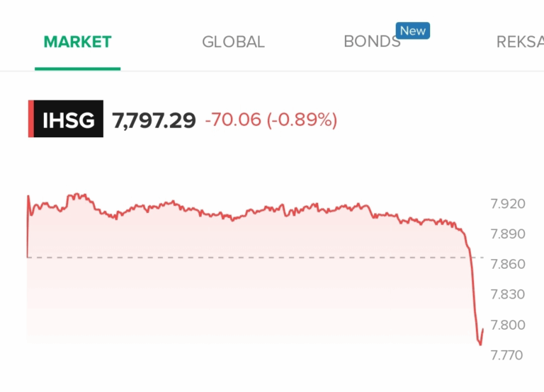Click the IHSG value 7,797.29
Screen dimensions: 544x392
pyautogui.click(x=154, y=120)
